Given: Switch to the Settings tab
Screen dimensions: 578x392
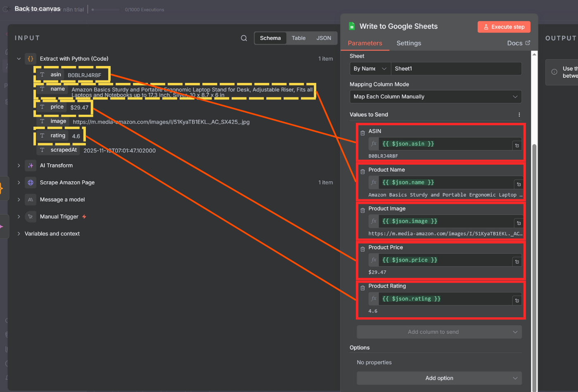Looking at the screenshot, I should click(408, 43).
